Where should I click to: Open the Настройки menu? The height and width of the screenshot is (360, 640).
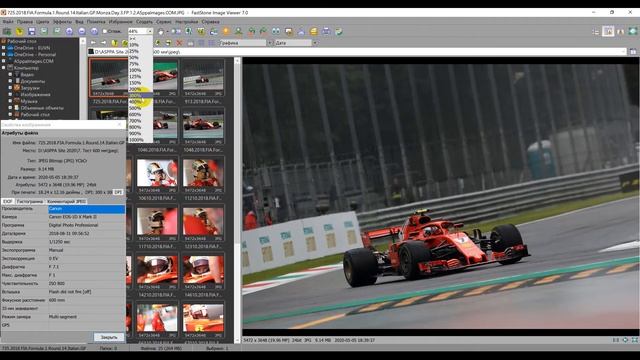click(187, 22)
